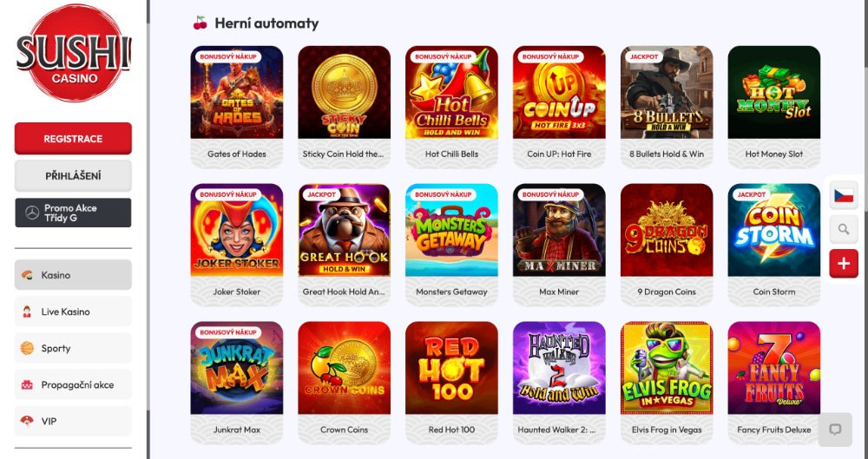Select the VIP menu entry

73,422
